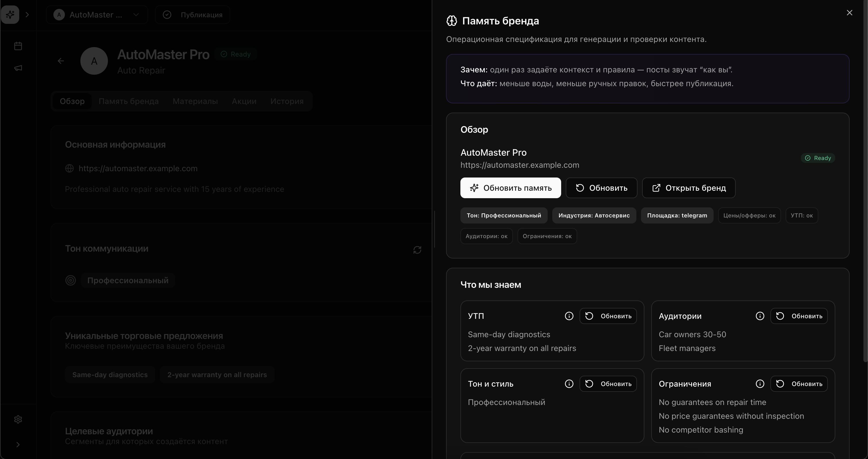Click the Публикация status button

pos(193,15)
